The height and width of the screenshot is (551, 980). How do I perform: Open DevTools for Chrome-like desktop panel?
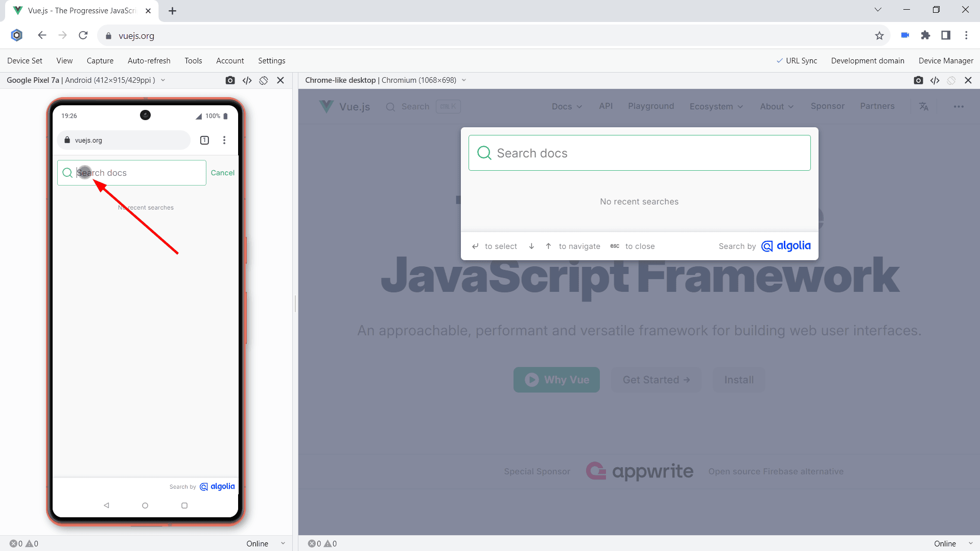[935, 80]
